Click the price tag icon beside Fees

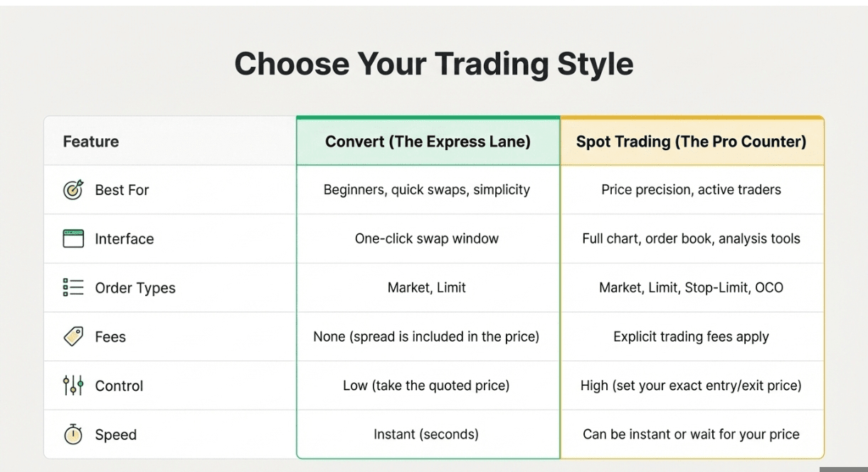click(73, 337)
